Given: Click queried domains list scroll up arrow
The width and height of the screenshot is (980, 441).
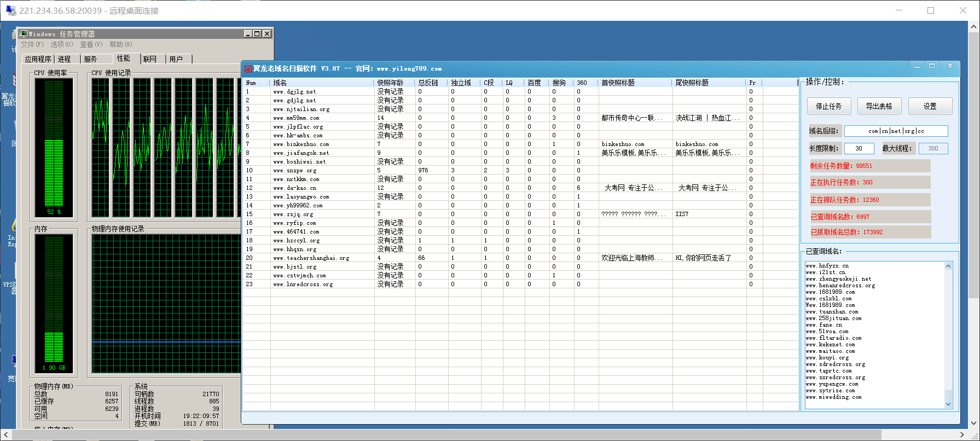Looking at the screenshot, I should click(948, 266).
